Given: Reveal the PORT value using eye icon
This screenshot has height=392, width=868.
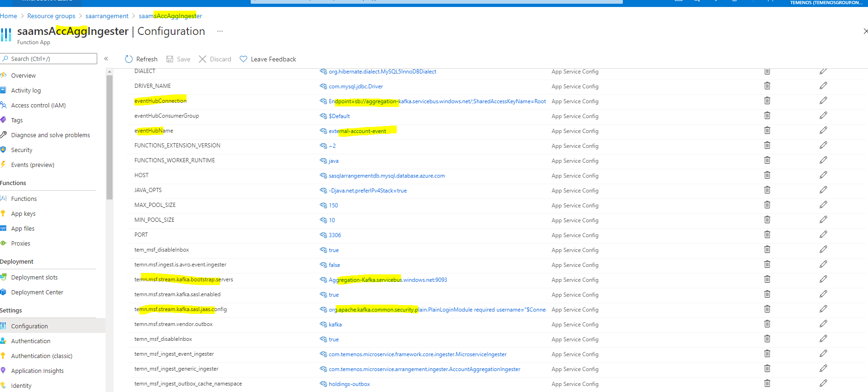Looking at the screenshot, I should [323, 235].
